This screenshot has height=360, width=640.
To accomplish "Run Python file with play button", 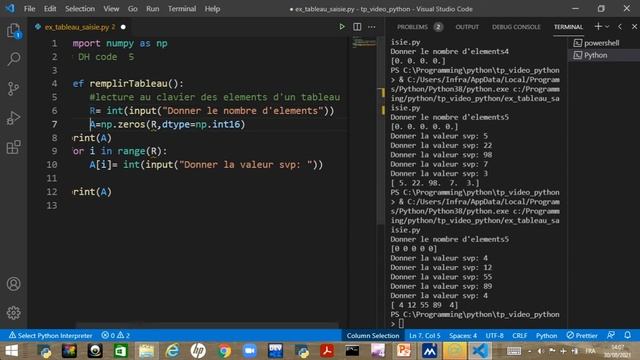I will [x=342, y=27].
